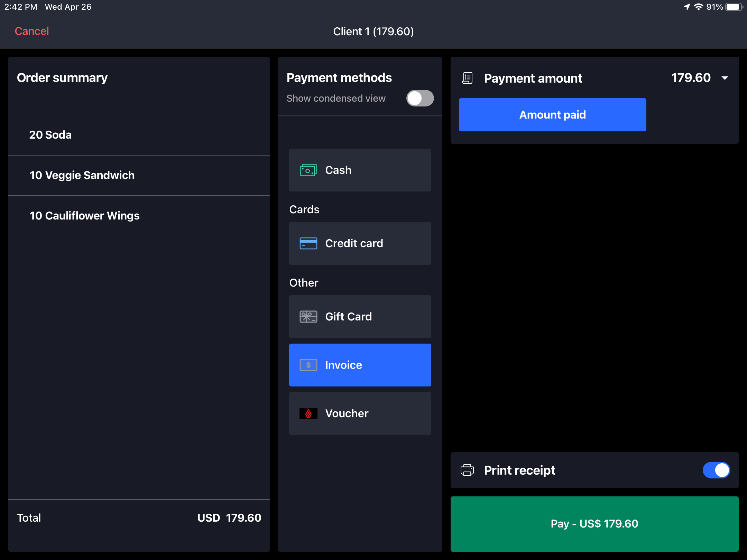Select Cash payment method

point(360,170)
